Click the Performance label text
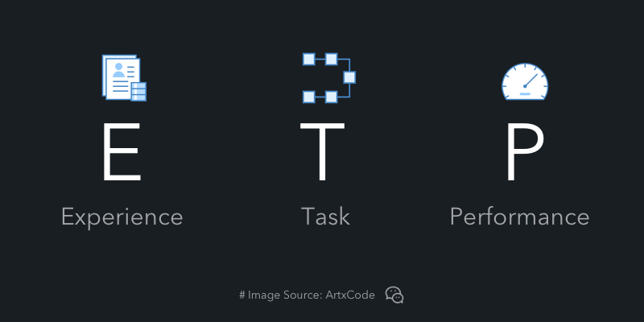The width and height of the screenshot is (644, 322). pos(519,217)
